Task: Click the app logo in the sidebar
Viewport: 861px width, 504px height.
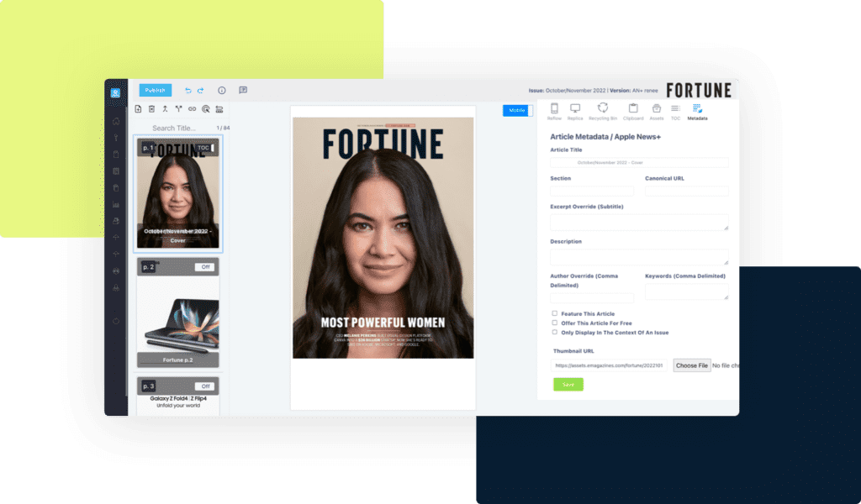Action: point(115,93)
